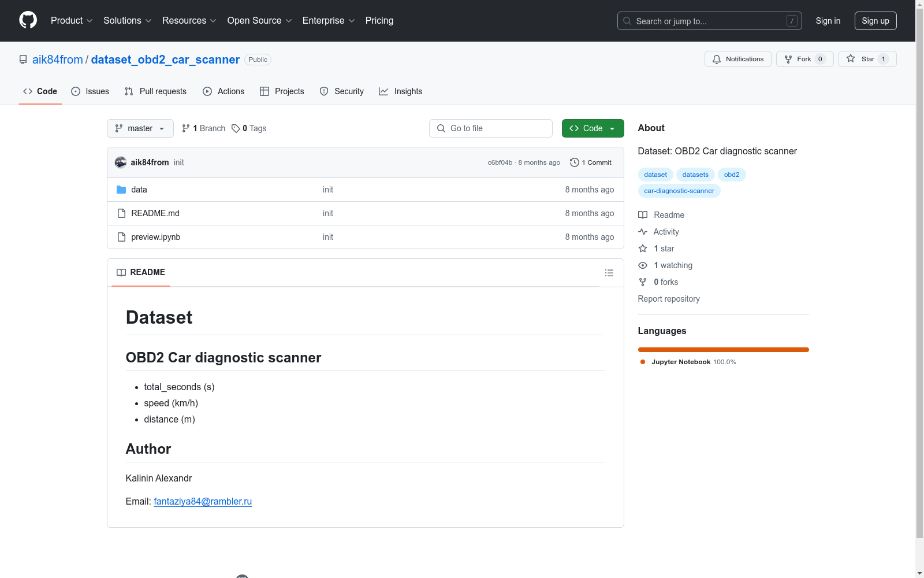924x578 pixels.
Task: Switch to the Insights tab
Action: tap(401, 91)
